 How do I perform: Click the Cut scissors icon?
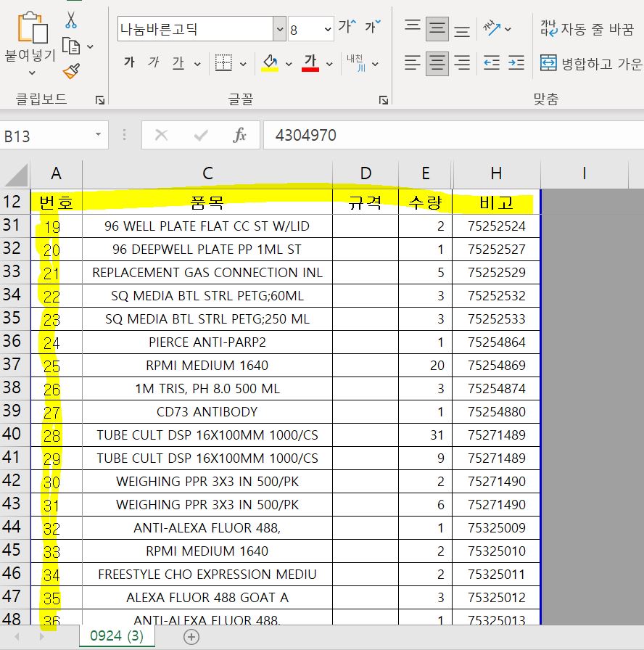coord(71,20)
